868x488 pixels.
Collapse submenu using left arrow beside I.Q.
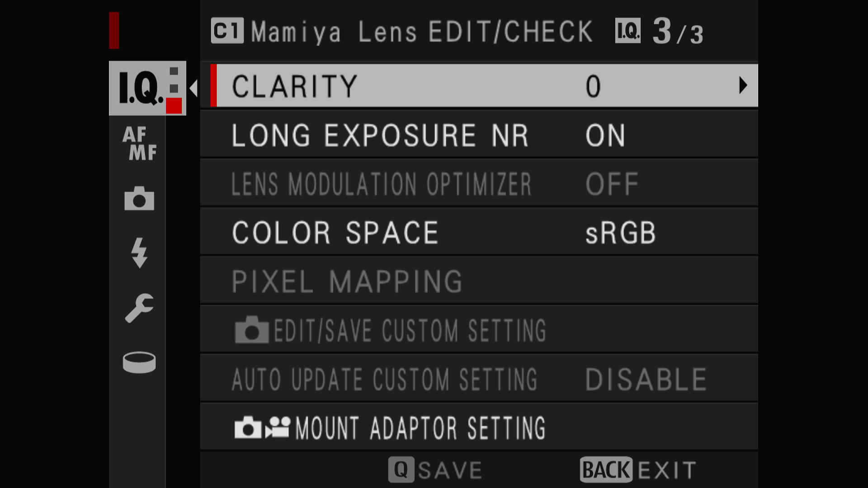(x=193, y=88)
